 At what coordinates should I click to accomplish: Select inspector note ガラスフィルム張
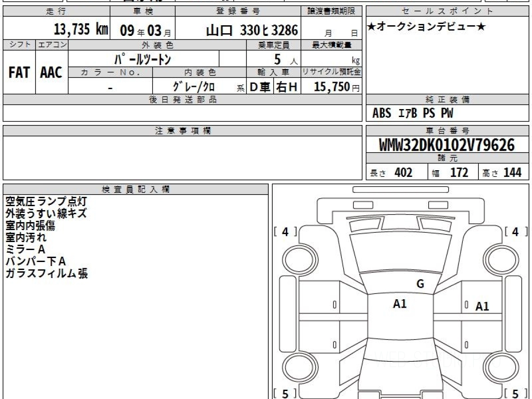pyautogui.click(x=47, y=274)
